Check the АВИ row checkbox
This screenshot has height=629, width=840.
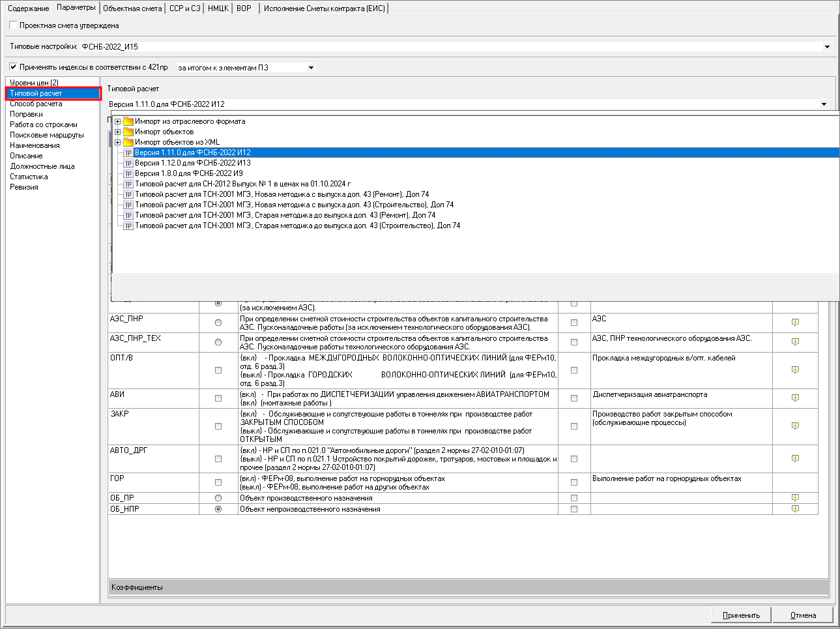(x=218, y=398)
